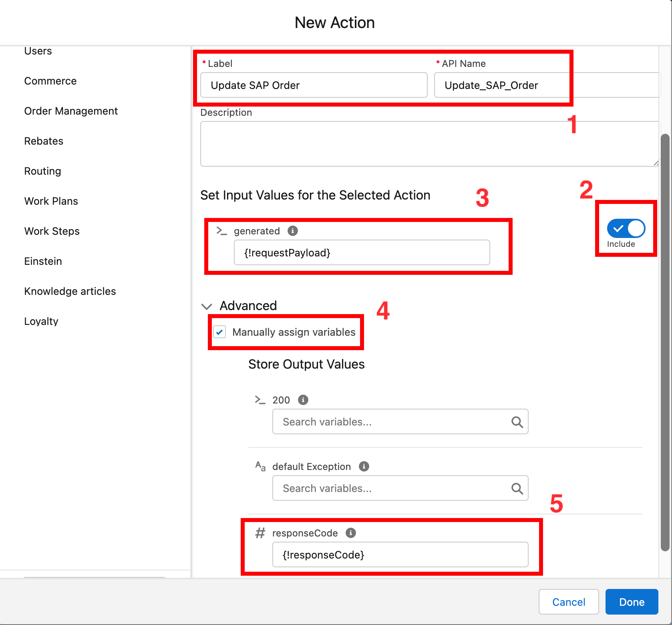Select Knowledge articles category
The image size is (672, 625).
point(70,291)
